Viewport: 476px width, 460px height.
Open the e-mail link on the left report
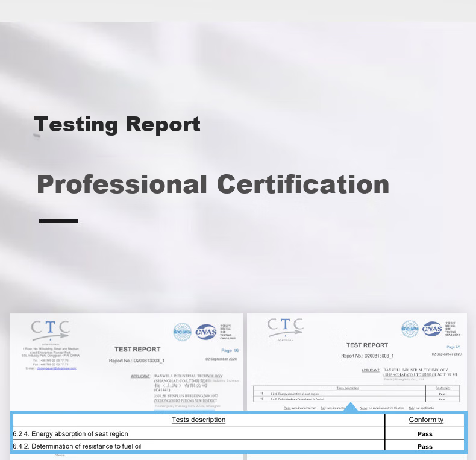click(57, 368)
